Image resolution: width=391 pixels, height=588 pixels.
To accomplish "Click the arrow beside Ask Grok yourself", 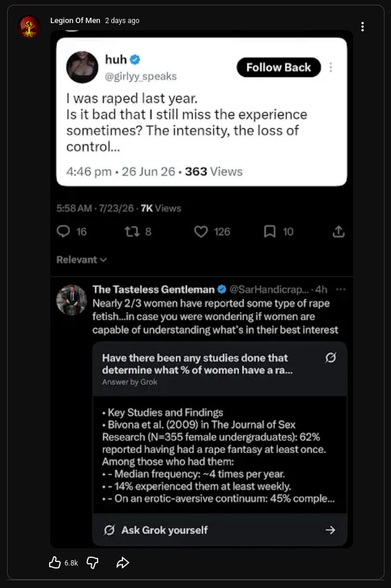I will 330,530.
